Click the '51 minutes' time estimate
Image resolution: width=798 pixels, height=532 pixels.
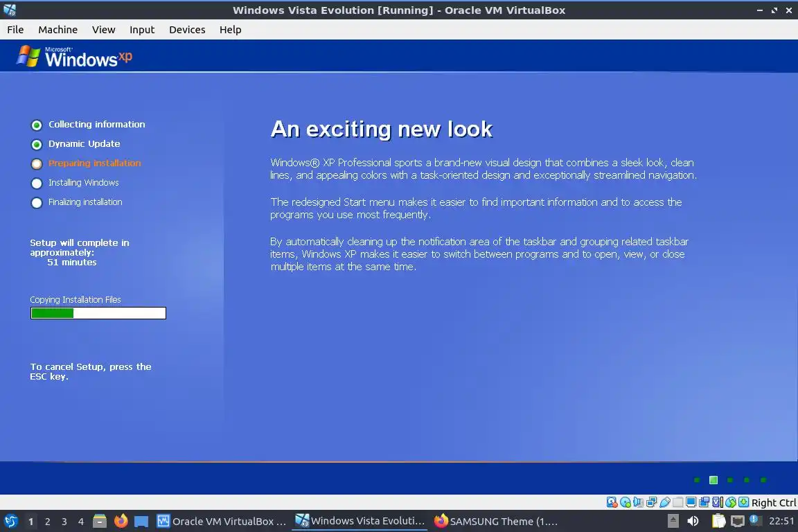72,262
